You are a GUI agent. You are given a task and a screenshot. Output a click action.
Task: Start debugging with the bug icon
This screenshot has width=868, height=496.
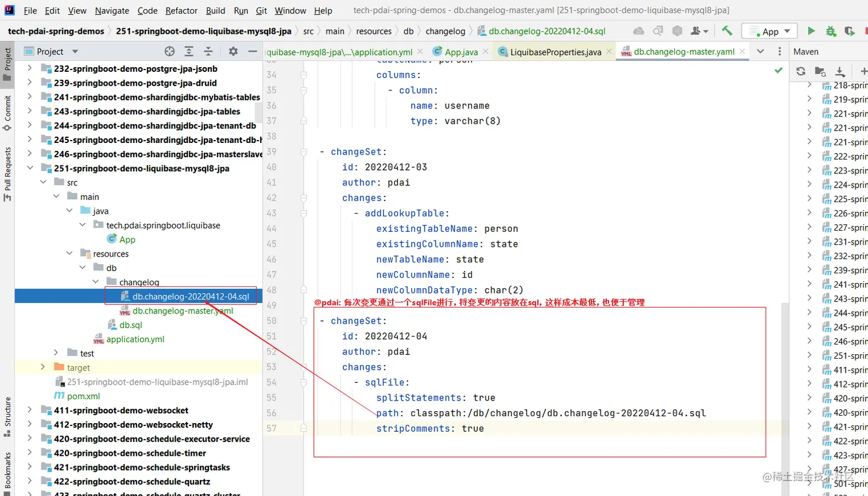[x=831, y=32]
